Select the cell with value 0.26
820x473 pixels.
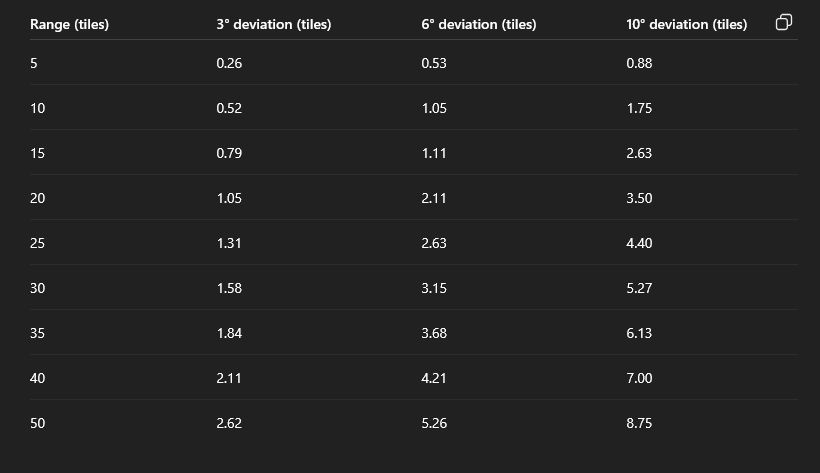tap(229, 63)
